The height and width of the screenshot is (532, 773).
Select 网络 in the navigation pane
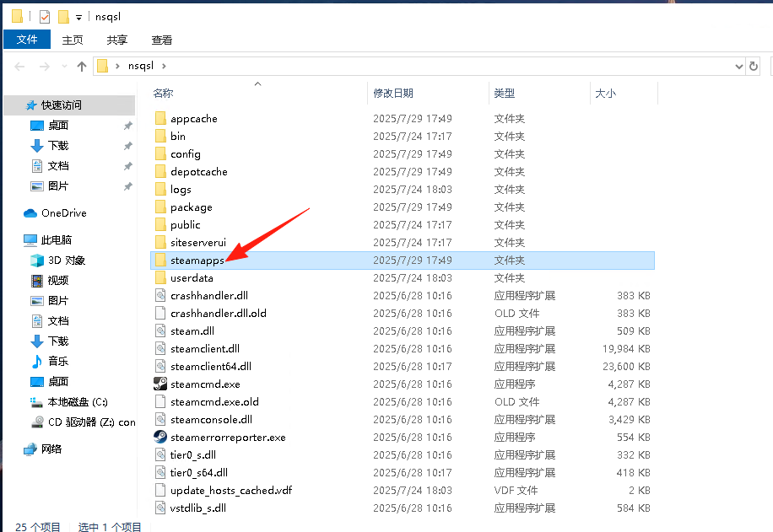click(x=51, y=449)
